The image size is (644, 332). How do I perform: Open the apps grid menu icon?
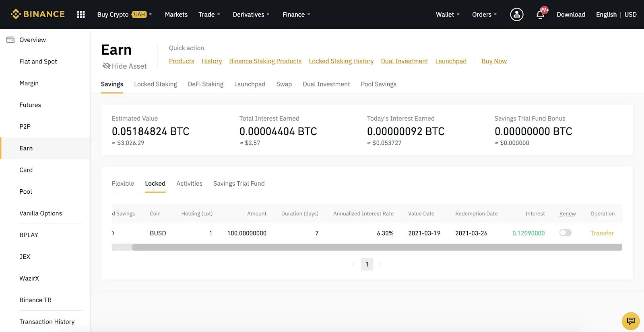coord(81,14)
